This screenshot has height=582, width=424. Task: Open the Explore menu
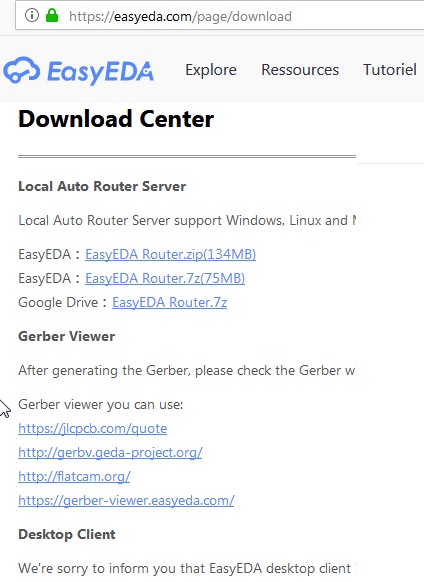[211, 70]
